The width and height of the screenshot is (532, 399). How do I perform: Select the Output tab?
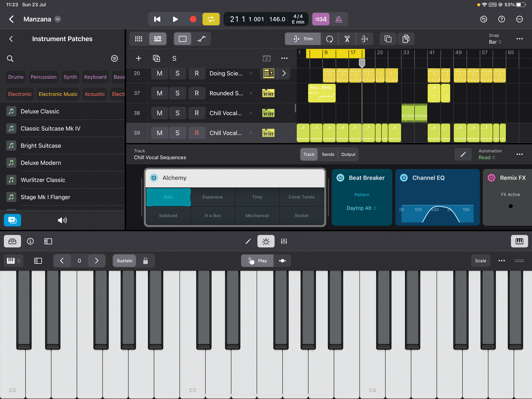click(348, 154)
